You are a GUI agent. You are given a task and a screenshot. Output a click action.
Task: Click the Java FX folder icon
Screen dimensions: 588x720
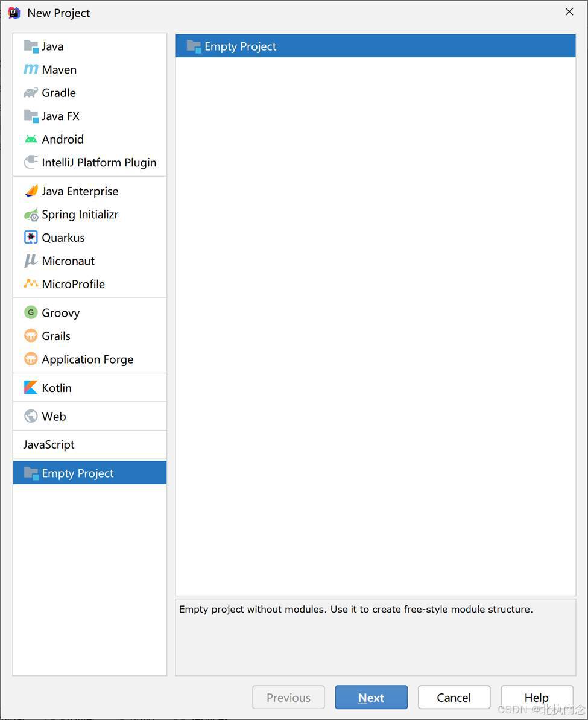click(x=31, y=116)
